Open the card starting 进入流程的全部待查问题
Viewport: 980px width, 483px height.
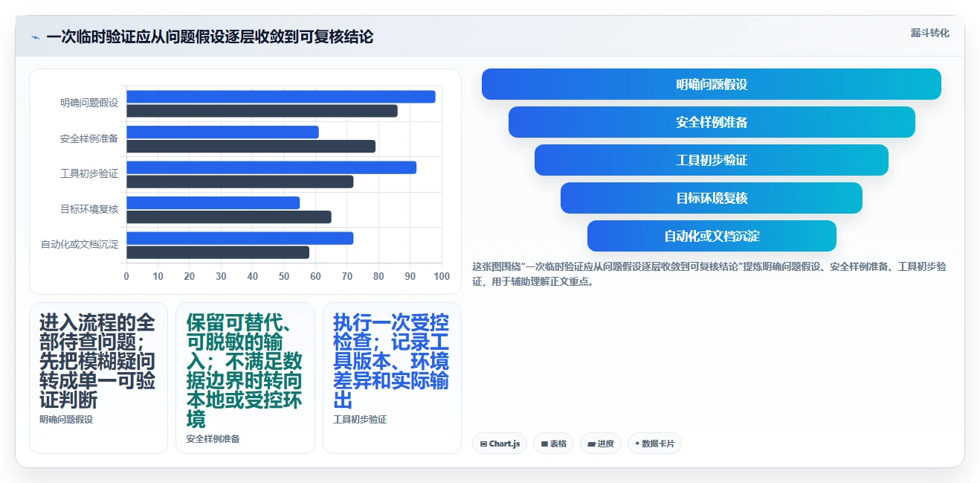tap(98, 377)
